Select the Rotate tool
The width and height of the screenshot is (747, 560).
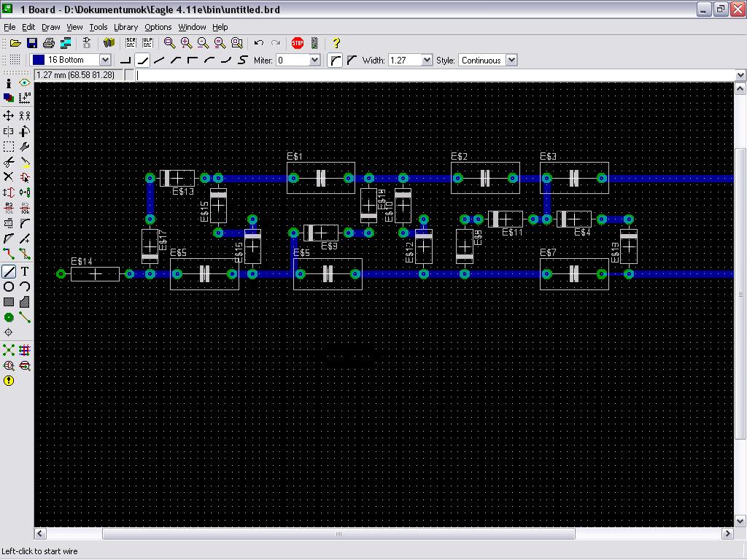(25, 131)
